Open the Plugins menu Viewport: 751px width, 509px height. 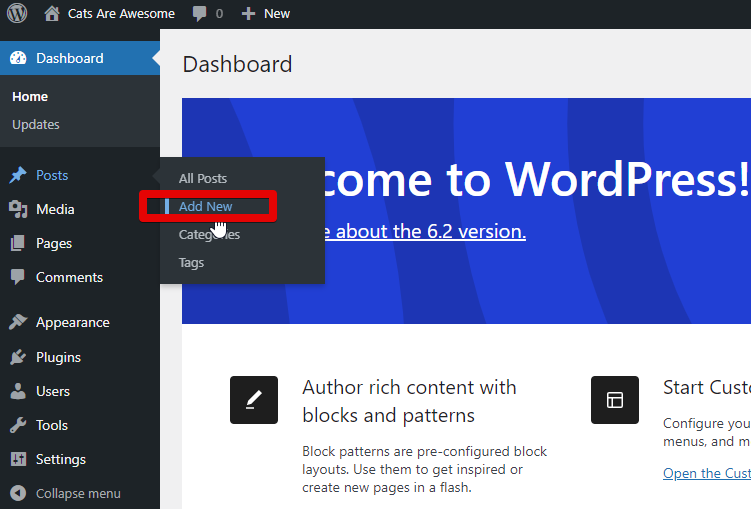pyautogui.click(x=58, y=357)
